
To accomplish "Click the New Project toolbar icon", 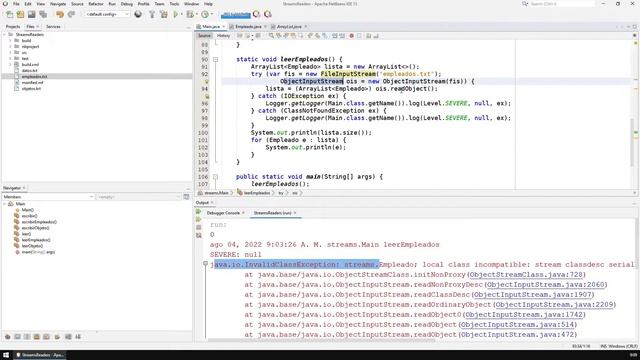I will coord(20,14).
